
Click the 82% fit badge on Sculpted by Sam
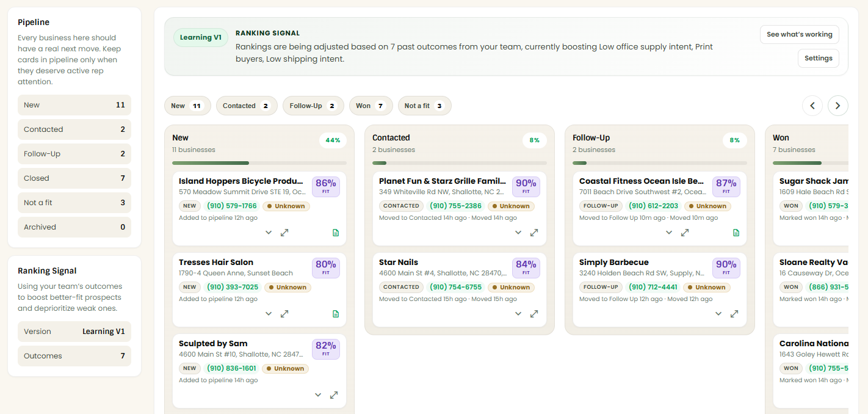(x=326, y=349)
